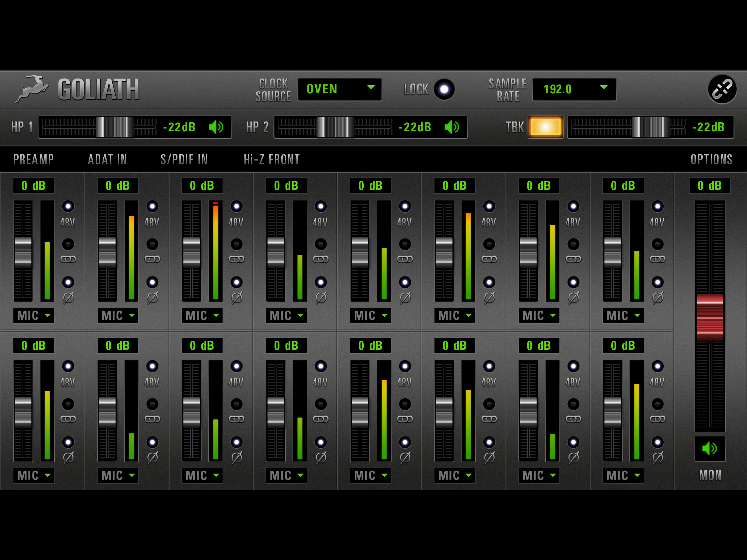Screen dimensions: 747x560
Task: Toggle 48V phantom power LED on top row eighth channel
Action: click(x=658, y=206)
